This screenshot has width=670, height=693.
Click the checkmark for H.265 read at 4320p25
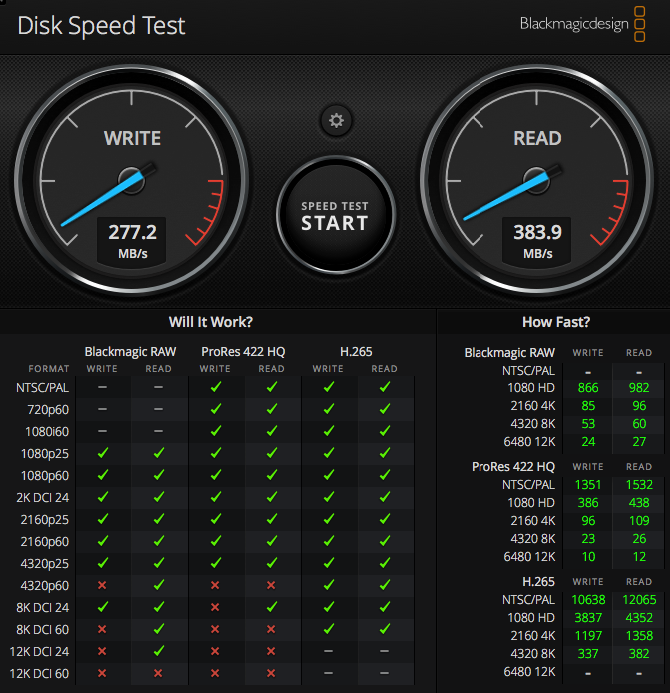click(385, 563)
